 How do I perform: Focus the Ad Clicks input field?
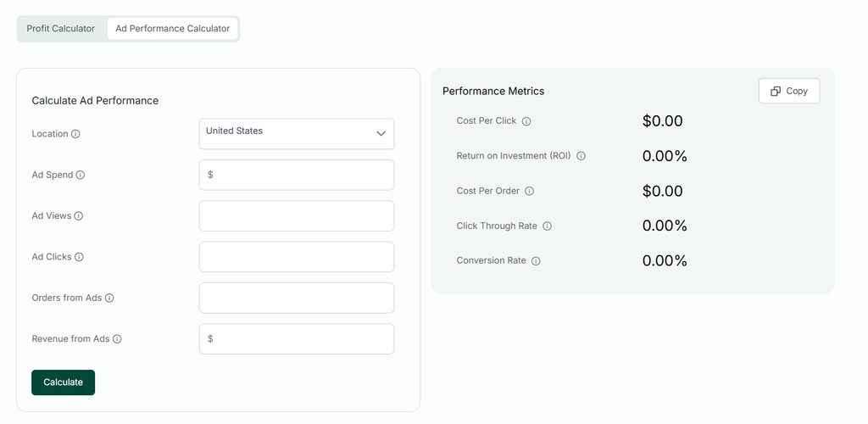coord(297,257)
